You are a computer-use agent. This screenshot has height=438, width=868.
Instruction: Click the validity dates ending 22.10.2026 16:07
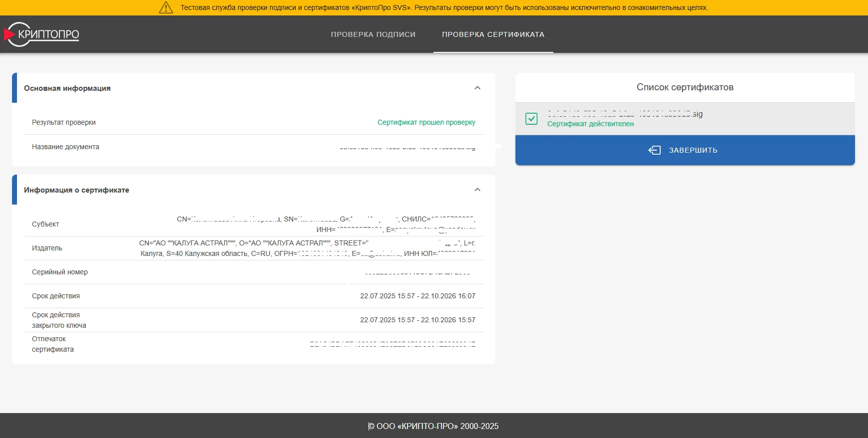tap(418, 296)
